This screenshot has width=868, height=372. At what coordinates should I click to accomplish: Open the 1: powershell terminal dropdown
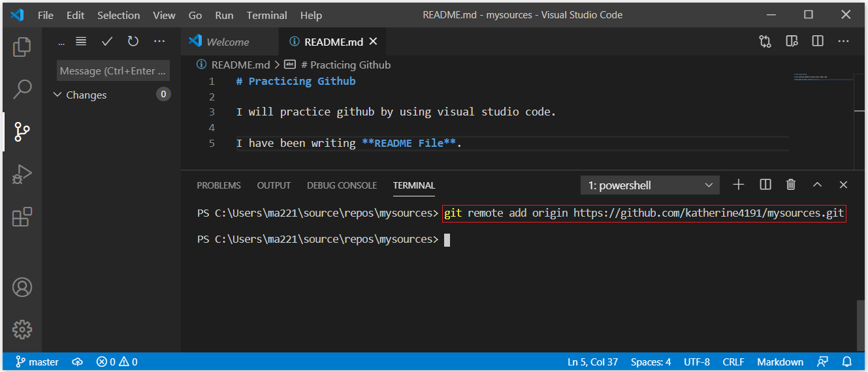tap(650, 185)
